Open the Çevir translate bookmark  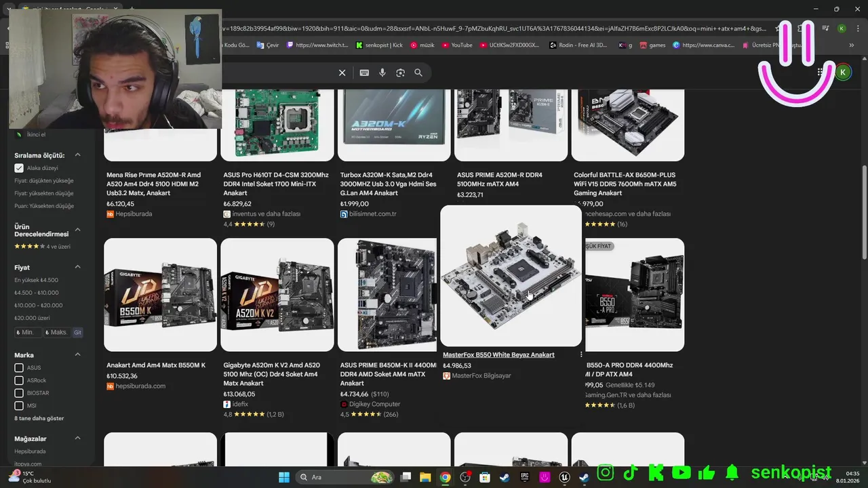267,45
